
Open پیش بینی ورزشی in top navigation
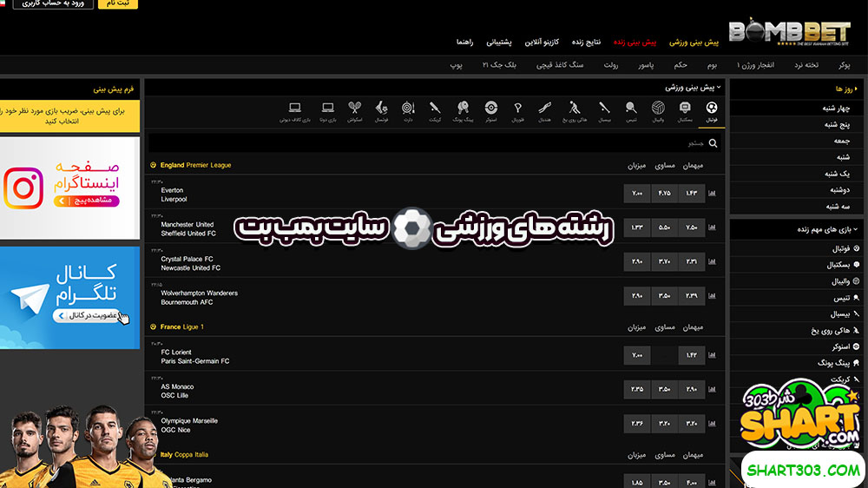[x=694, y=42]
